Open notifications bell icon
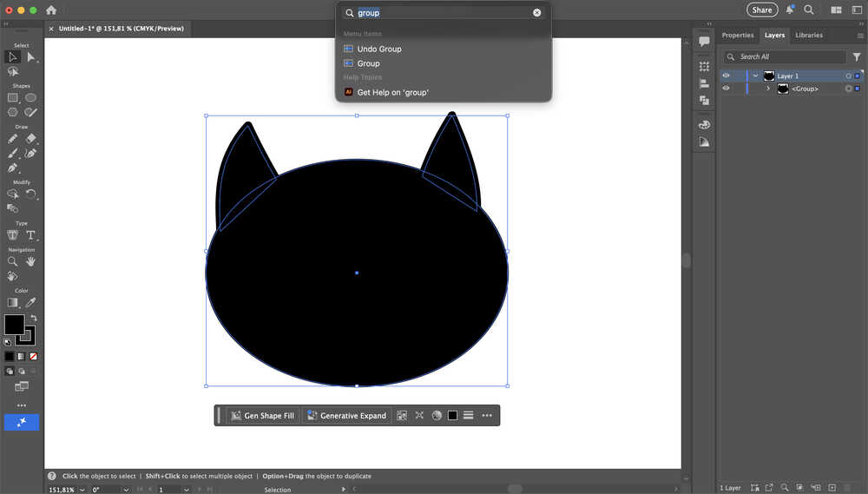This screenshot has height=494, width=868. pyautogui.click(x=790, y=10)
